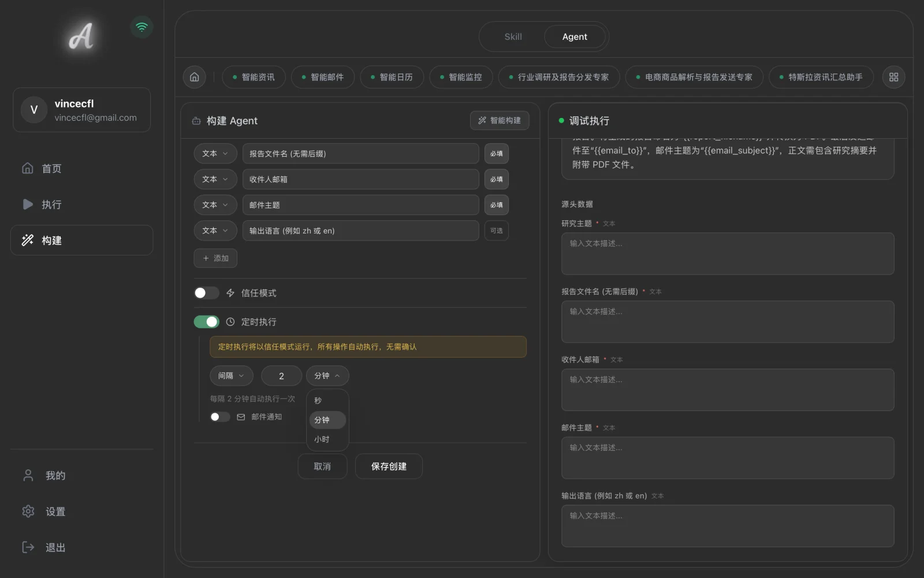This screenshot has height=578, width=924.
Task: Click the V user avatar
Action: click(34, 110)
